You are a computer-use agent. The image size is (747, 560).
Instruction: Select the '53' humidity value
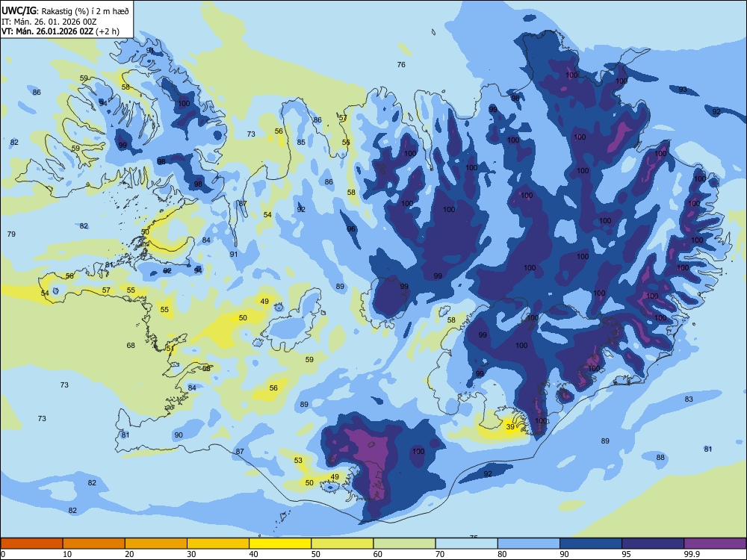(298, 461)
